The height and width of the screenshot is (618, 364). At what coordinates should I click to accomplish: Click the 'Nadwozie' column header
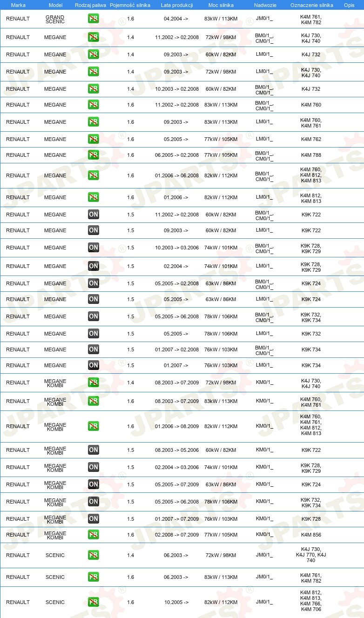tap(264, 5)
